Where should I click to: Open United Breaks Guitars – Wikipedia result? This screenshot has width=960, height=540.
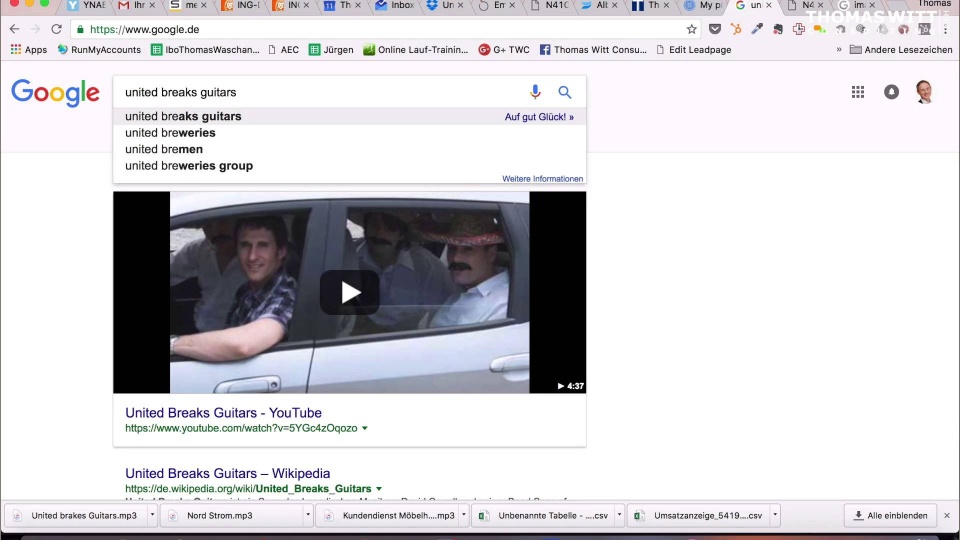pos(227,473)
